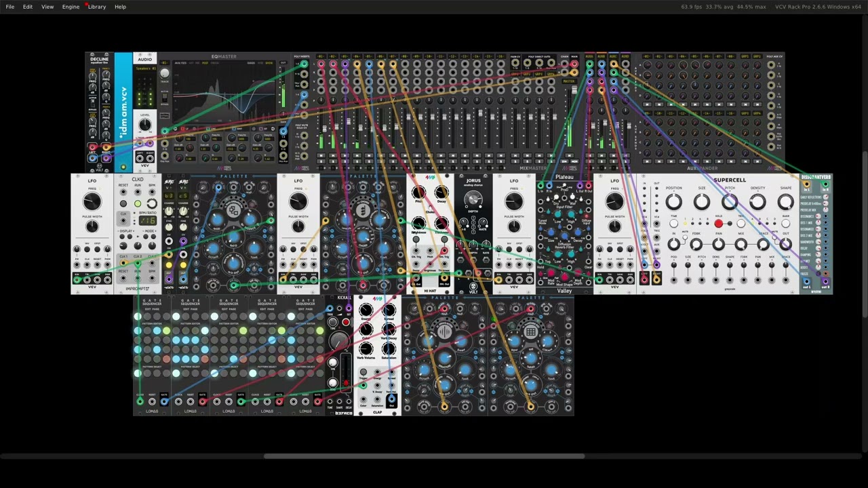Click Supercell's red LEFT output jack
The width and height of the screenshot is (868, 488).
click(x=644, y=279)
